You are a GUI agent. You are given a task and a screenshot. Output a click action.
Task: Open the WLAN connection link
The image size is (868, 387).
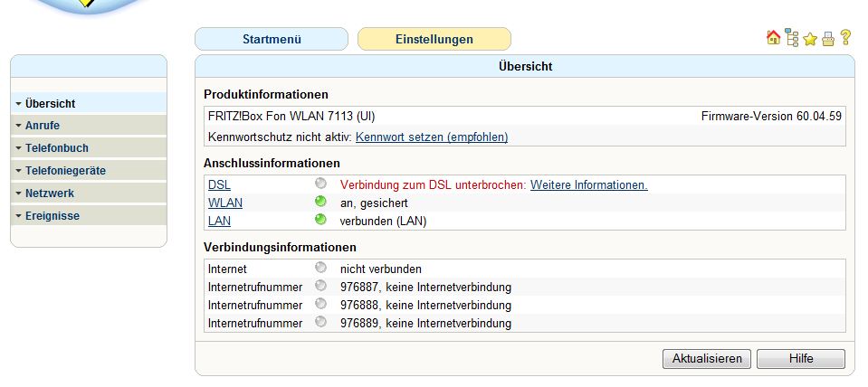click(x=225, y=203)
